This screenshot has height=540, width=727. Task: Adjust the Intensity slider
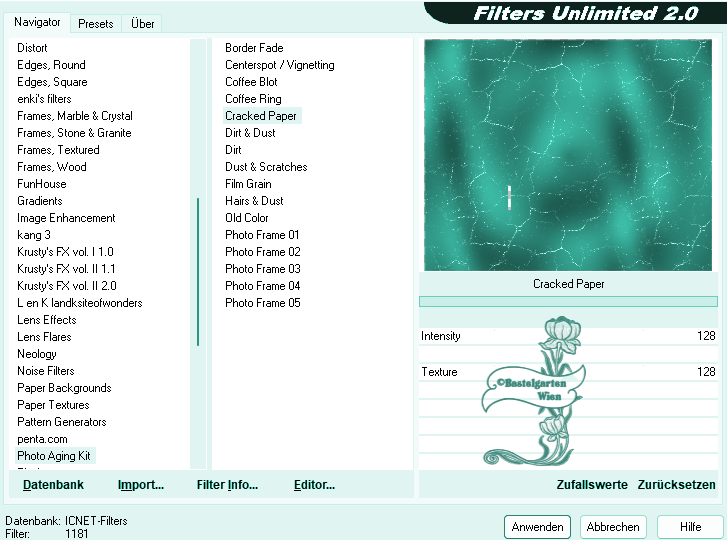(x=568, y=336)
